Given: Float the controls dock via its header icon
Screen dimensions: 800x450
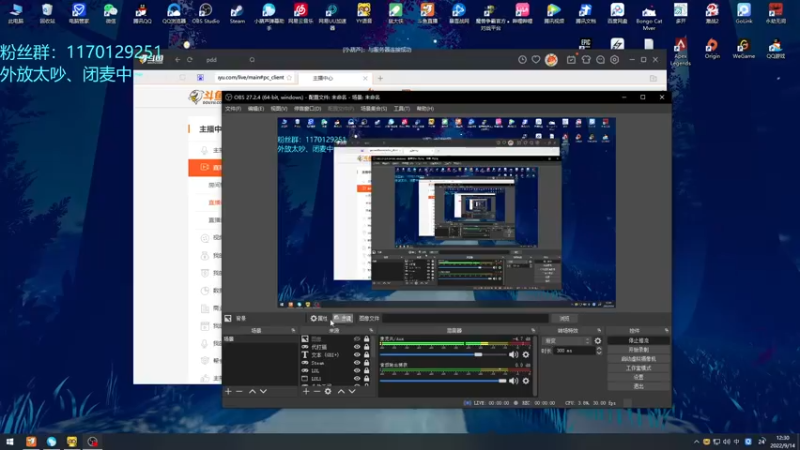Looking at the screenshot, I should tap(666, 331).
